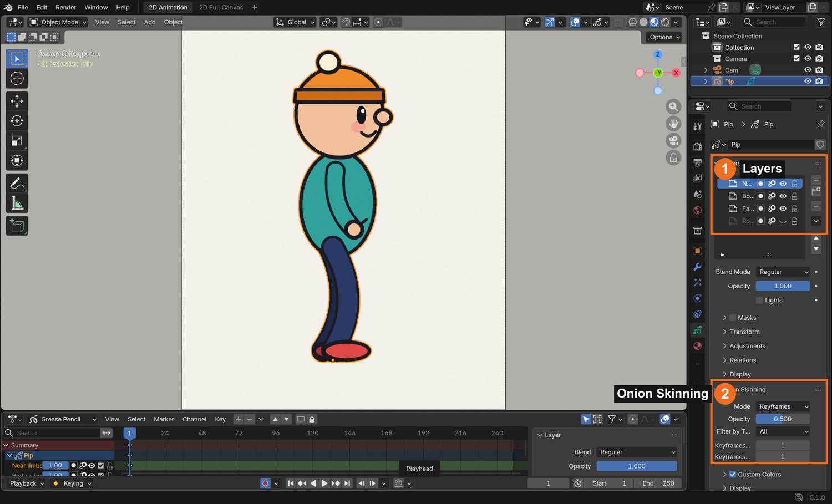Add a new Grease Pencil layer
The width and height of the screenshot is (832, 504).
[x=816, y=180]
